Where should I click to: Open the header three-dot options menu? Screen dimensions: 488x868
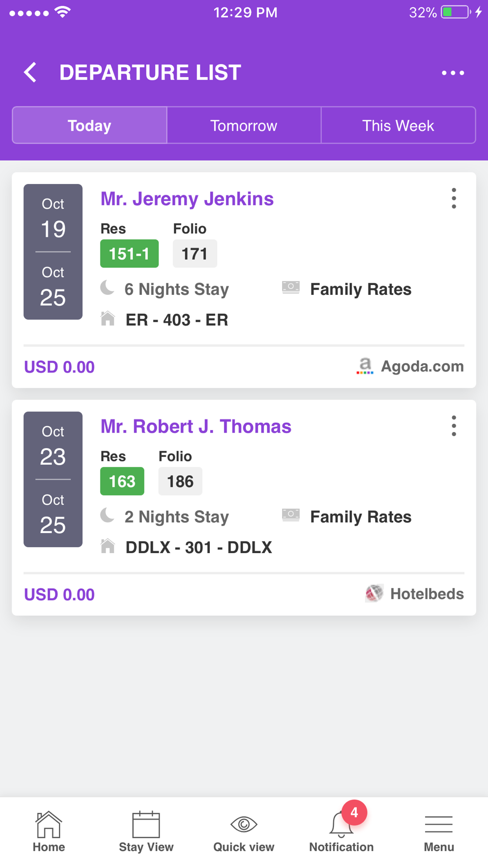click(x=452, y=73)
